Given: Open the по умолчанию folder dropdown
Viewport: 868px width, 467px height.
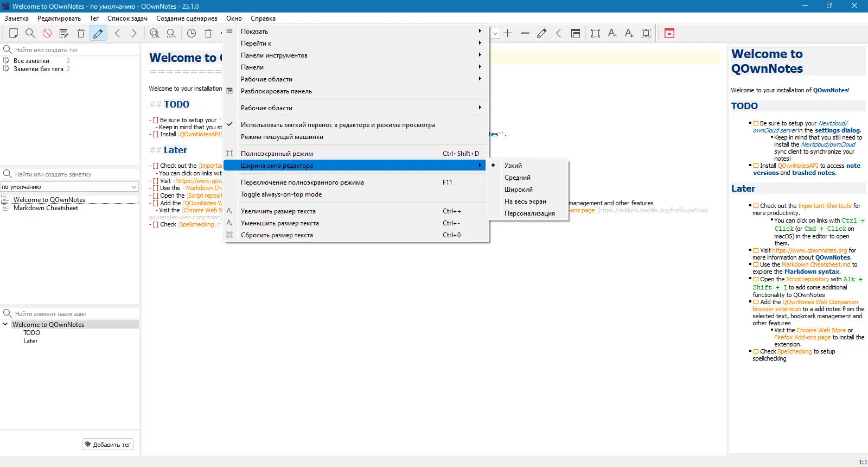Looking at the screenshot, I should point(69,187).
